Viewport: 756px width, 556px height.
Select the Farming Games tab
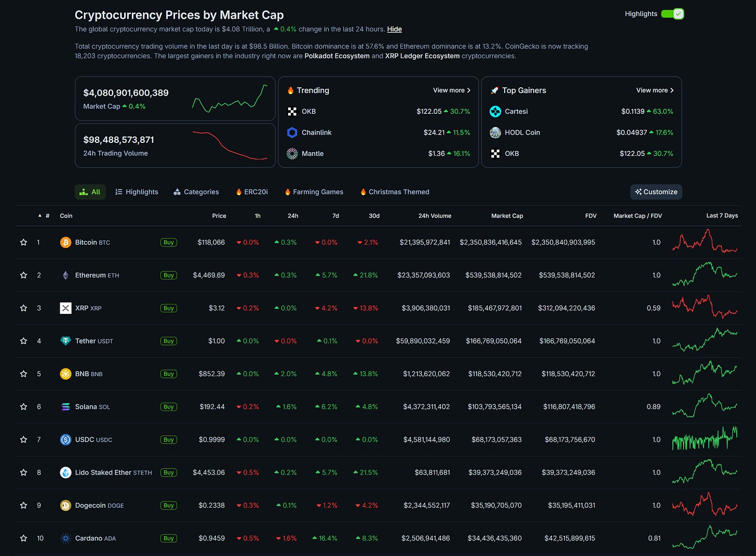click(314, 192)
